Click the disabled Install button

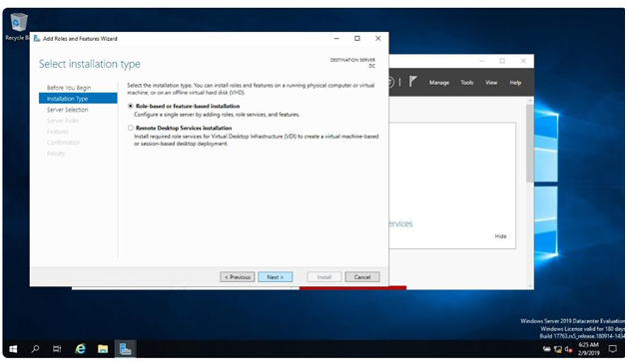pos(324,277)
